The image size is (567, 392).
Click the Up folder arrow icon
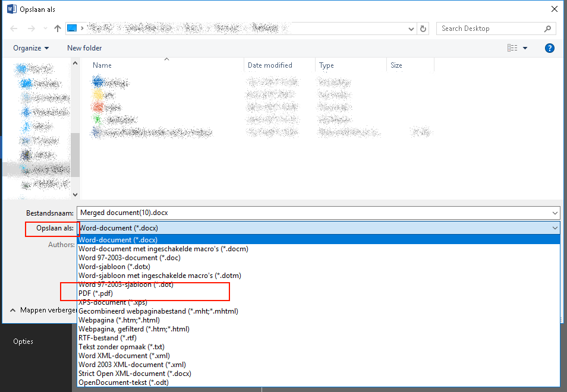(x=58, y=29)
